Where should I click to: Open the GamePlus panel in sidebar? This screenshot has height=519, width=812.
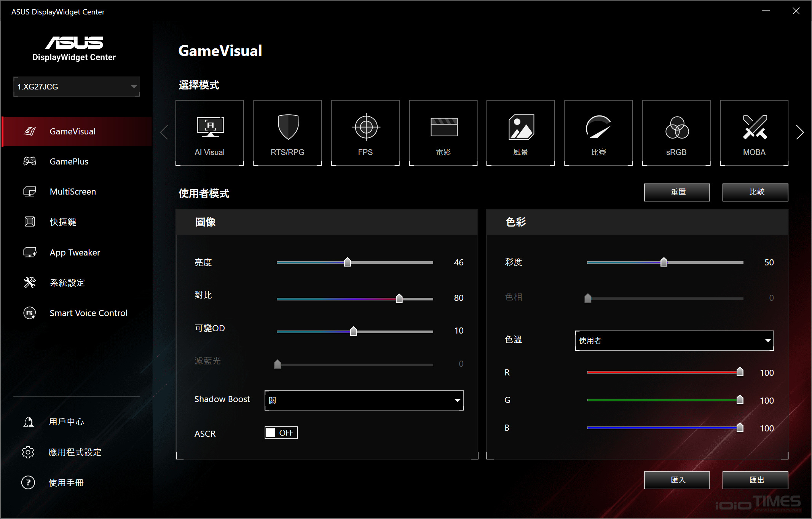69,161
